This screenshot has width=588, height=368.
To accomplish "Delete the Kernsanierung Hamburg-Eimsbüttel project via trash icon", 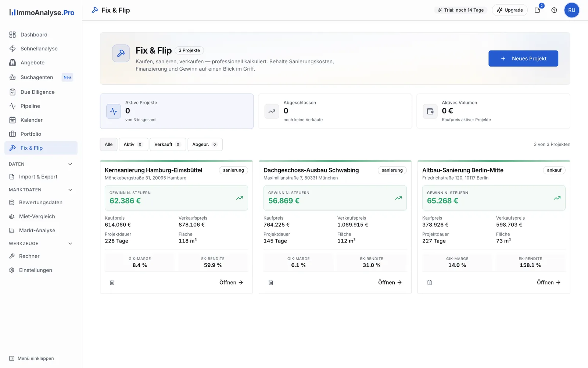I will [x=112, y=282].
